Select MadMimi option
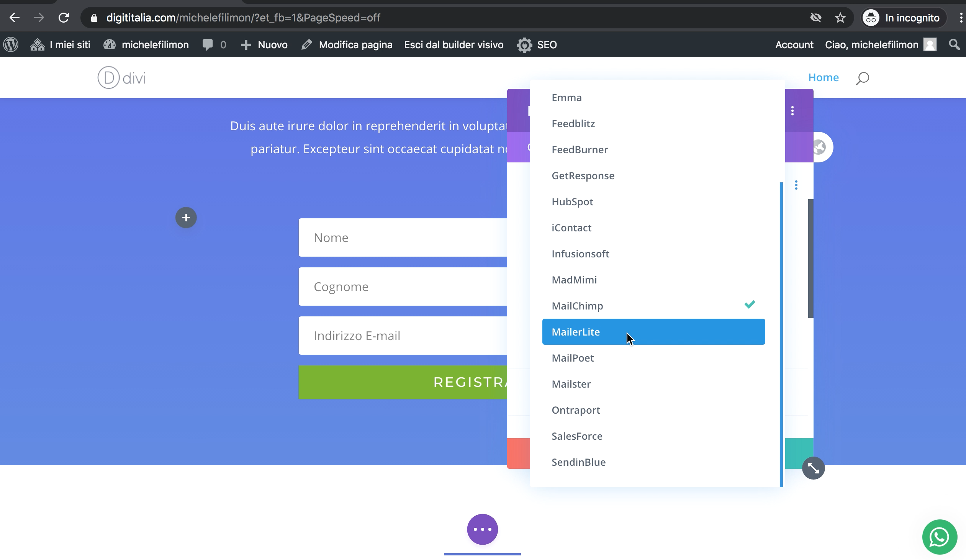This screenshot has height=560, width=966. (x=653, y=280)
